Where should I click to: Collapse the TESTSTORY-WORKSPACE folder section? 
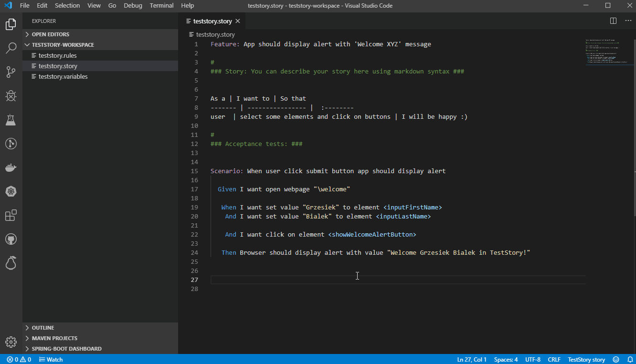tap(100, 45)
